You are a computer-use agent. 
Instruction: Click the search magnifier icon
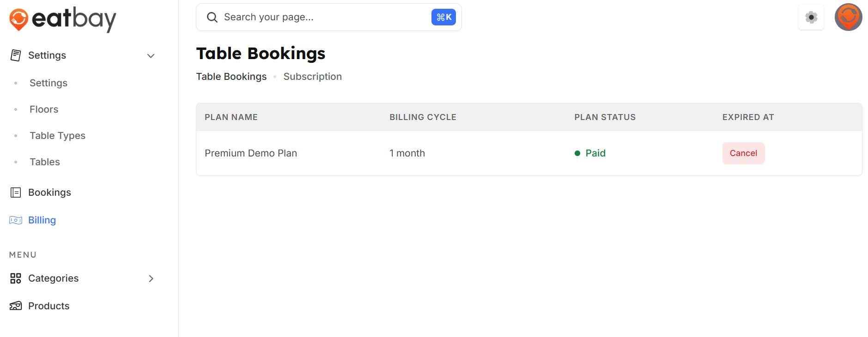pyautogui.click(x=212, y=18)
